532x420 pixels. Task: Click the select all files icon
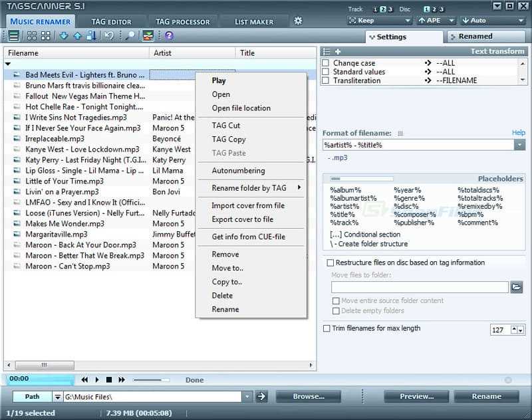pyautogui.click(x=32, y=36)
